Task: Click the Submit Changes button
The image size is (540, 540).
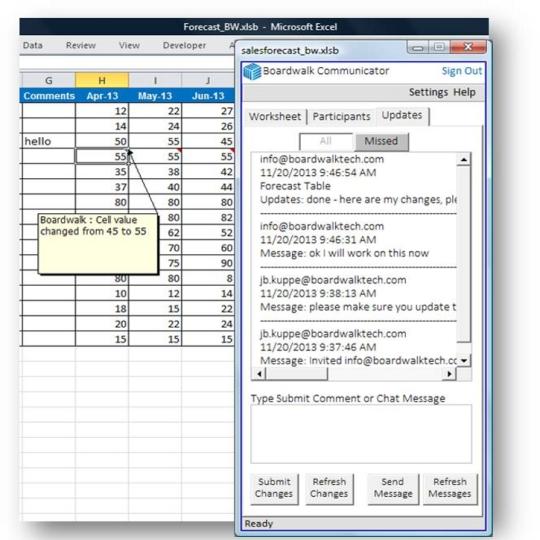Action: point(274,488)
